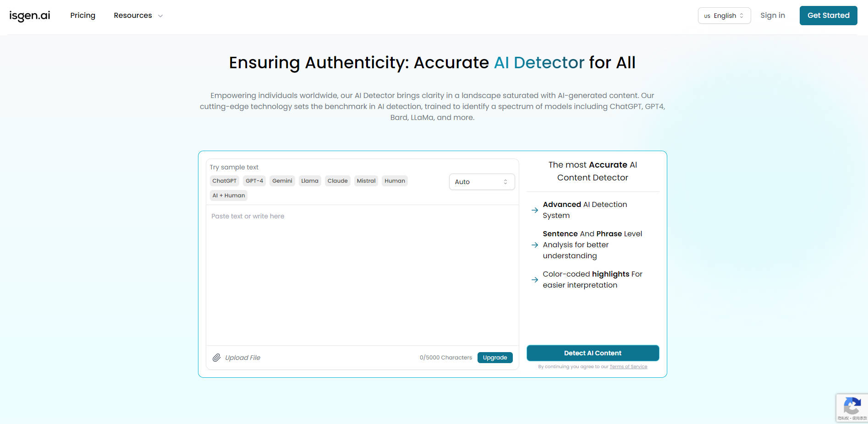Click the Upgrade character limit button
This screenshot has width=868, height=424.
[x=495, y=358]
